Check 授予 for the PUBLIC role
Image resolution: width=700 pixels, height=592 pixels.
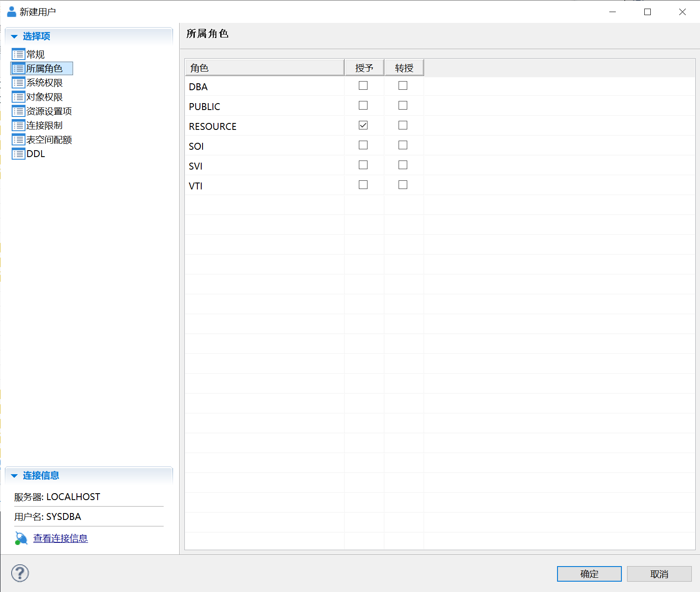coord(363,106)
